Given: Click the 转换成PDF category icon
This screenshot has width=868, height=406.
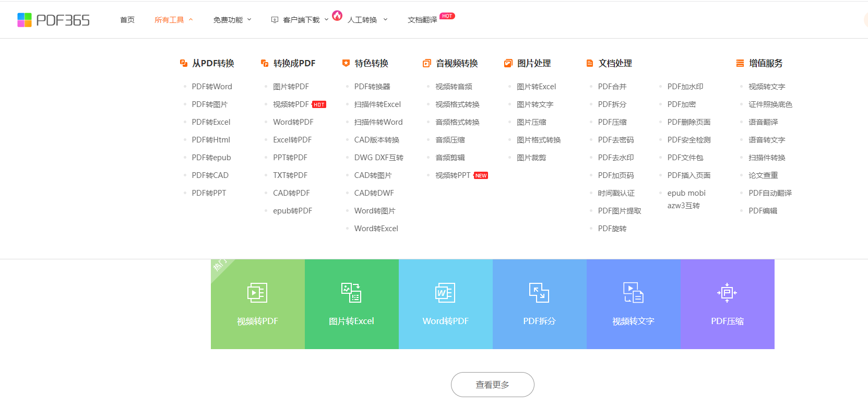Looking at the screenshot, I should coord(265,63).
